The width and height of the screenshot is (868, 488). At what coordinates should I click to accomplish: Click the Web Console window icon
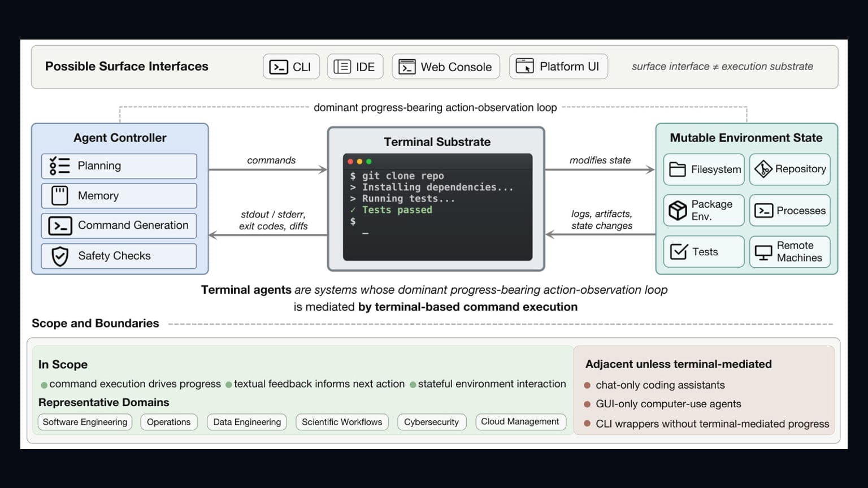tap(407, 67)
